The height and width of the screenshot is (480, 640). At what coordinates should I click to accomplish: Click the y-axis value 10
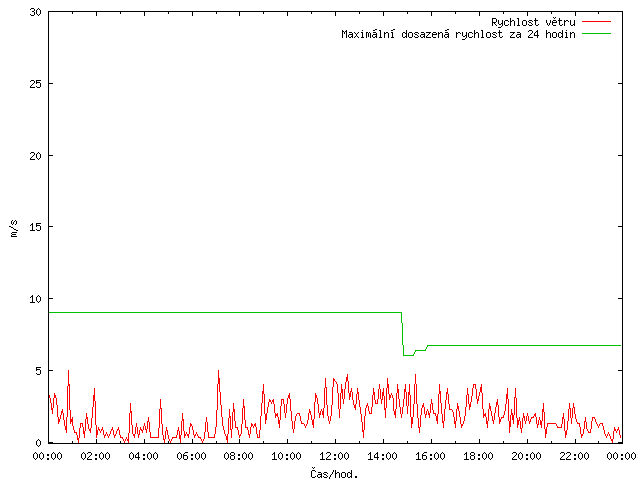point(36,299)
